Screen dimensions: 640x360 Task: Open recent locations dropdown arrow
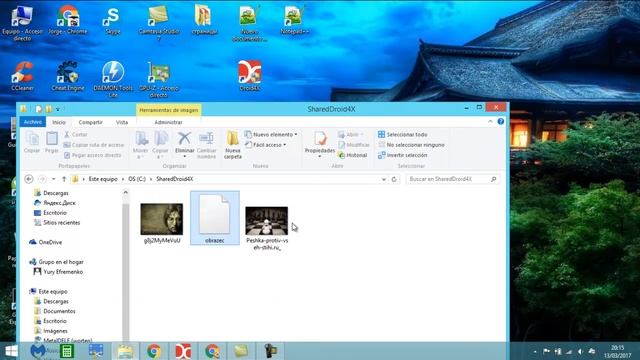[53, 179]
